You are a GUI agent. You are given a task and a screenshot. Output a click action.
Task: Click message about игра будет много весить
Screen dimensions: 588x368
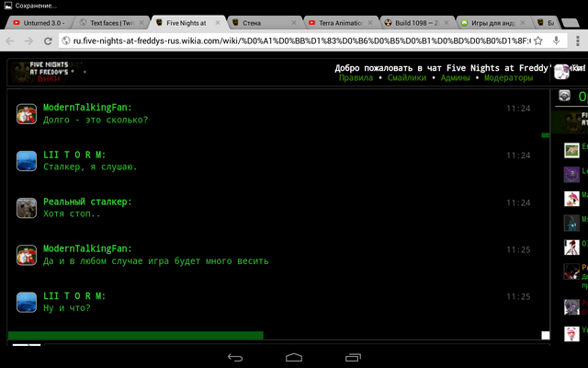coord(155,261)
